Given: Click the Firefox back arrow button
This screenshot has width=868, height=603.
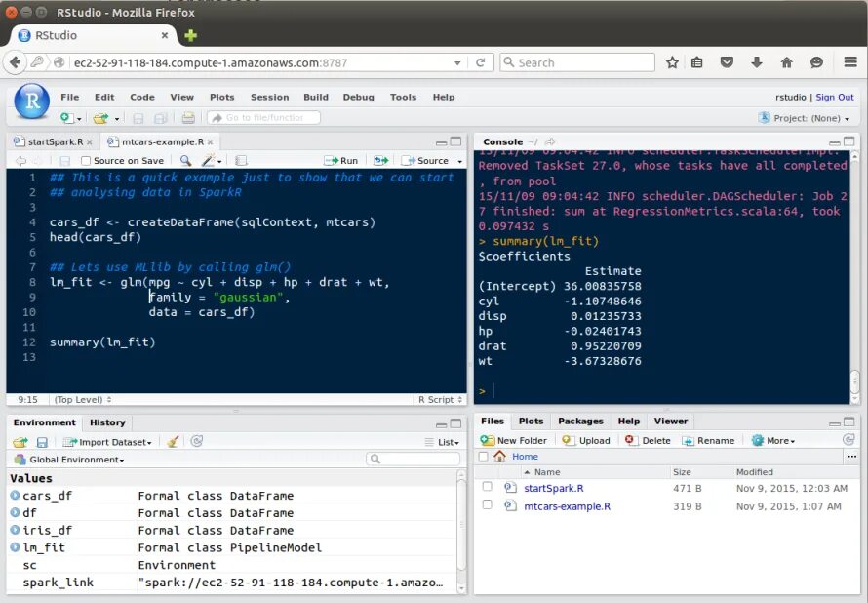Looking at the screenshot, I should [15, 62].
